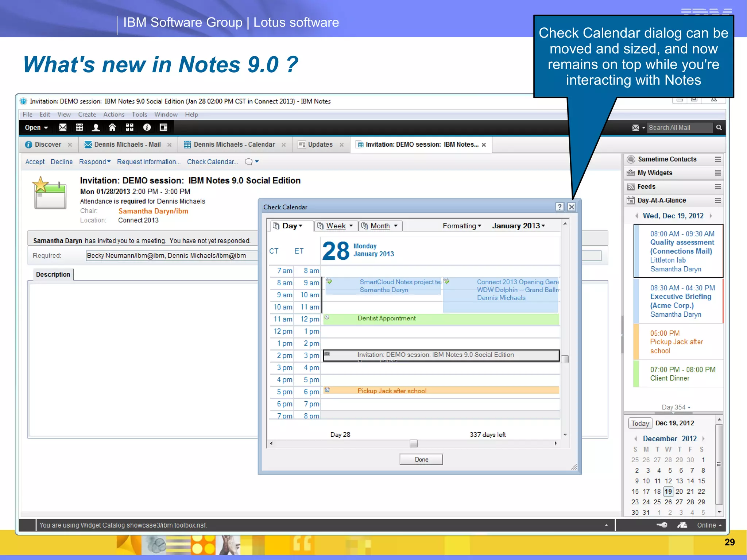Go to previous day in Day-At-A-Glance

point(636,216)
